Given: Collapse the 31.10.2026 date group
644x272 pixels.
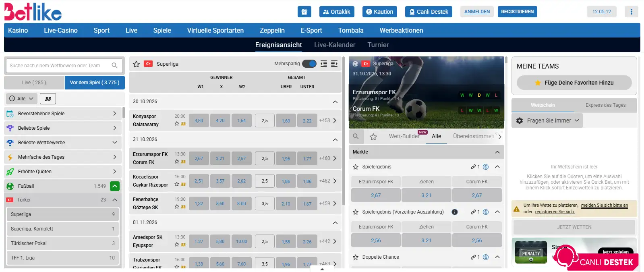Looking at the screenshot, I should tap(335, 139).
